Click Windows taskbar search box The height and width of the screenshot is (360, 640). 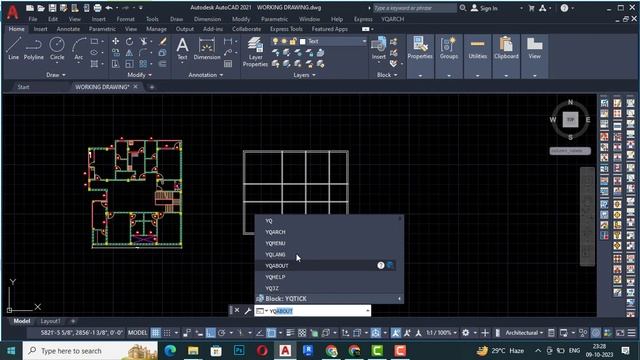90,351
